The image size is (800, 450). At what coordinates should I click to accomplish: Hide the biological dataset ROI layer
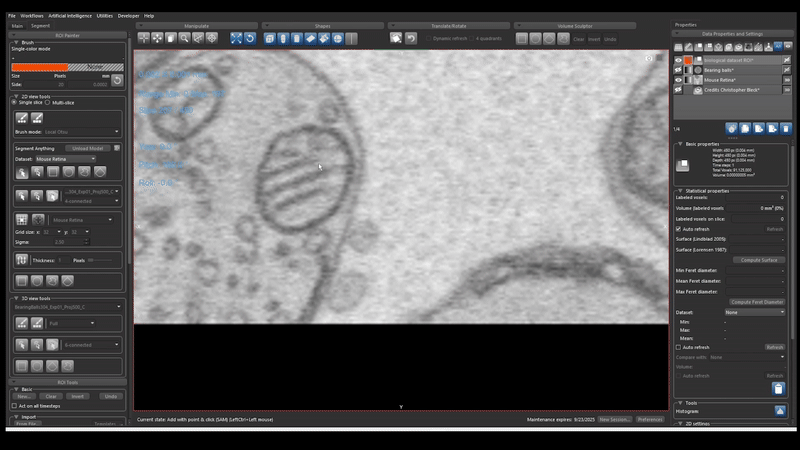point(678,60)
